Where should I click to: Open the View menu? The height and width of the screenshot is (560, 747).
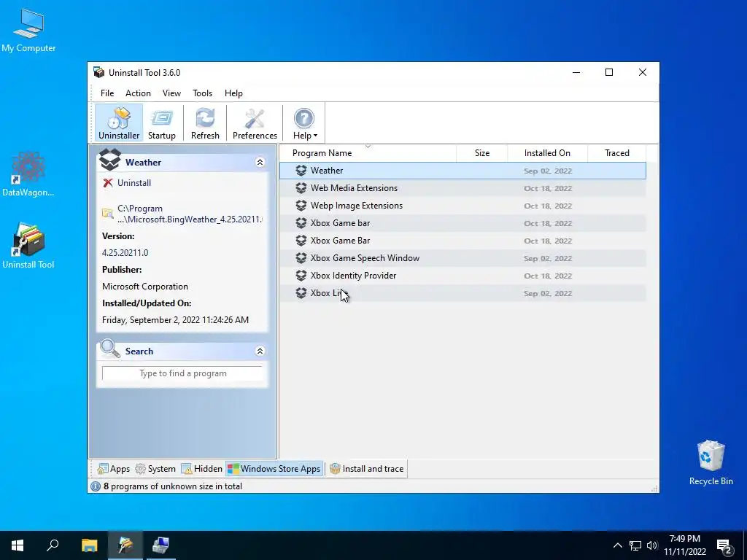171,93
